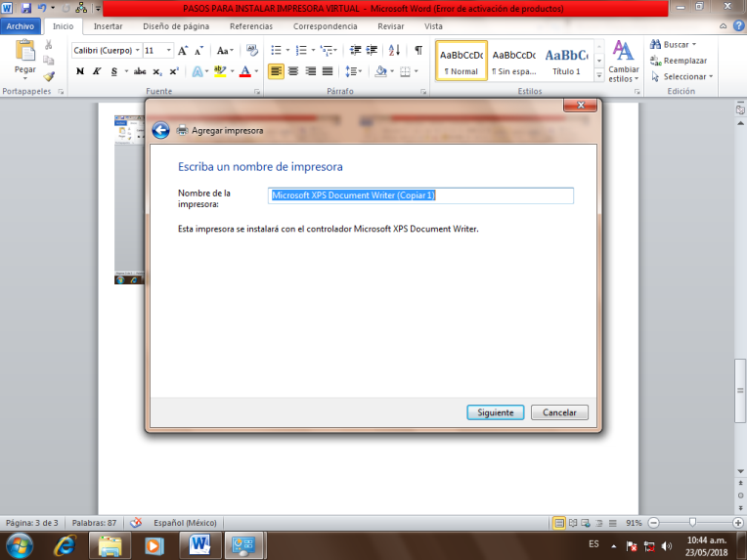
Task: Expand the Styles gallery More arrow
Action: coord(599,75)
